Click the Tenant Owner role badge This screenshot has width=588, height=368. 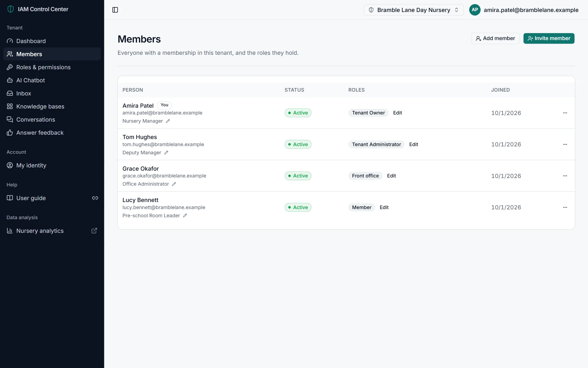(x=368, y=113)
